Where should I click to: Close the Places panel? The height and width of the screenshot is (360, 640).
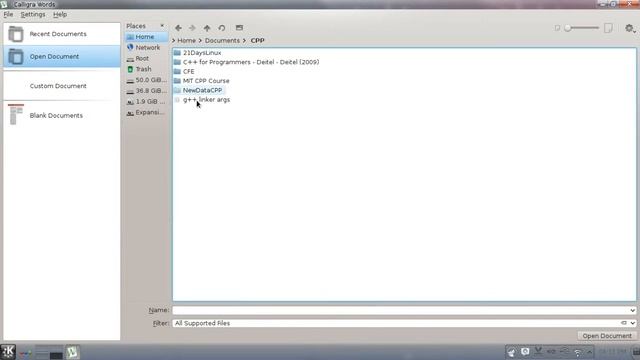pos(162,26)
